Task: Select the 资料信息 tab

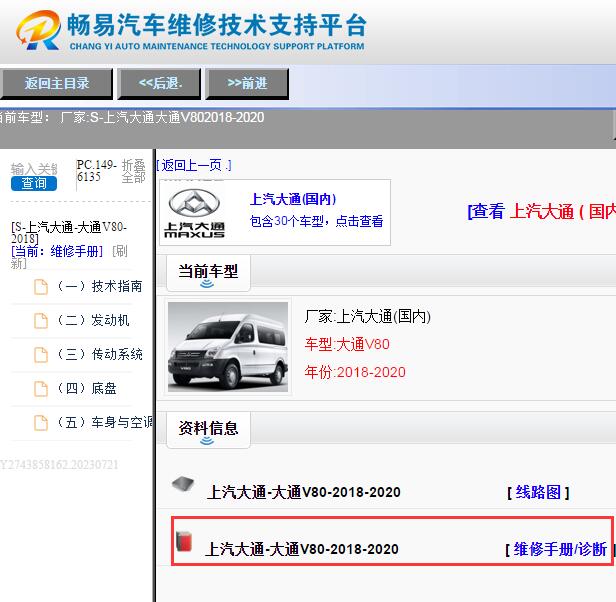Action: tap(208, 430)
